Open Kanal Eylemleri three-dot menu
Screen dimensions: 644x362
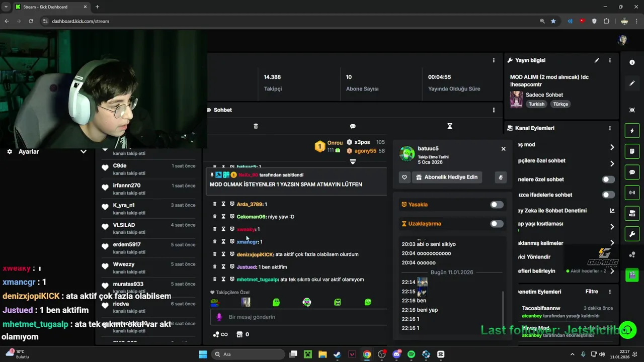(x=610, y=128)
